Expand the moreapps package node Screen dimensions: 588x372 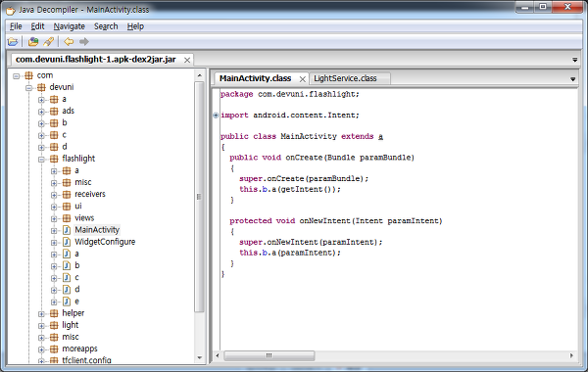[41, 349]
